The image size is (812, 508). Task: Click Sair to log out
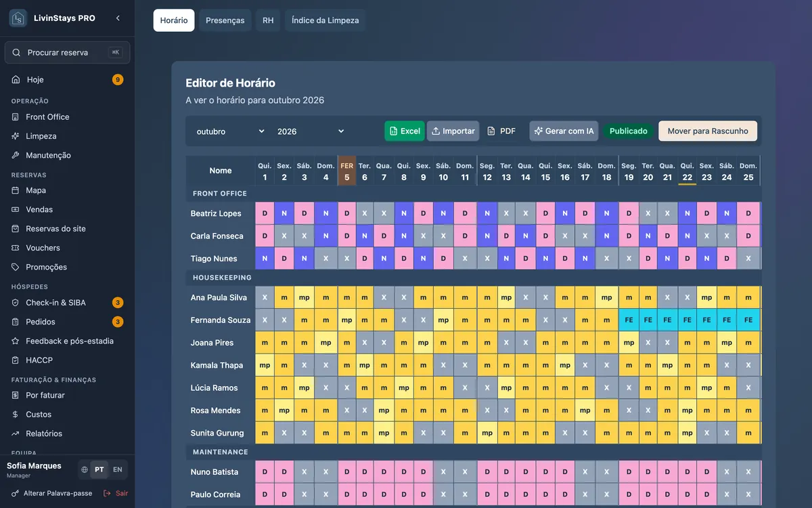click(116, 494)
